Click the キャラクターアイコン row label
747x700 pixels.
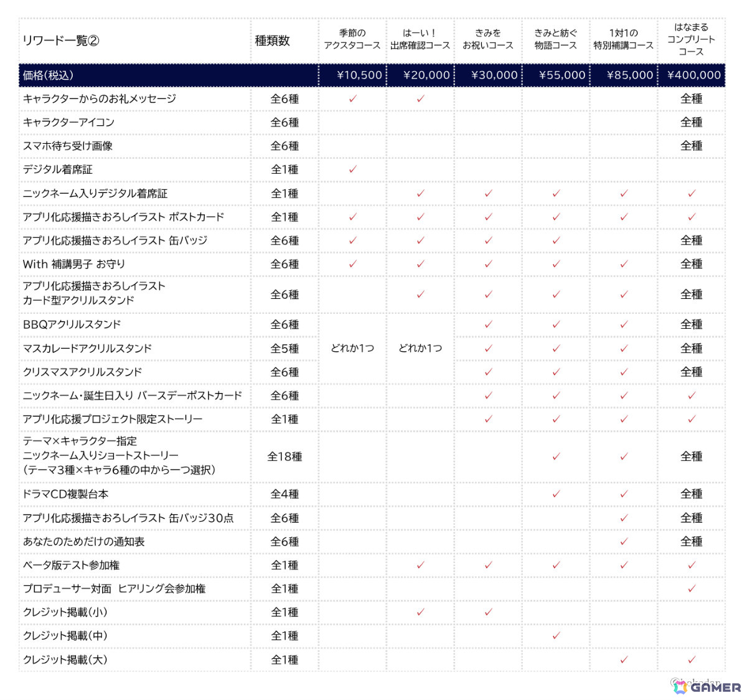68,122
